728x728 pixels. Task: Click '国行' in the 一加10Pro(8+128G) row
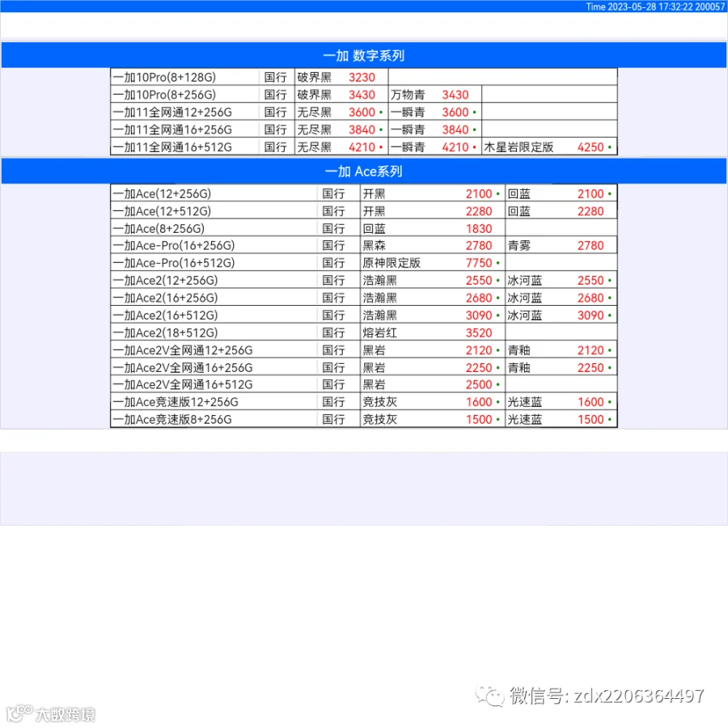pos(275,78)
